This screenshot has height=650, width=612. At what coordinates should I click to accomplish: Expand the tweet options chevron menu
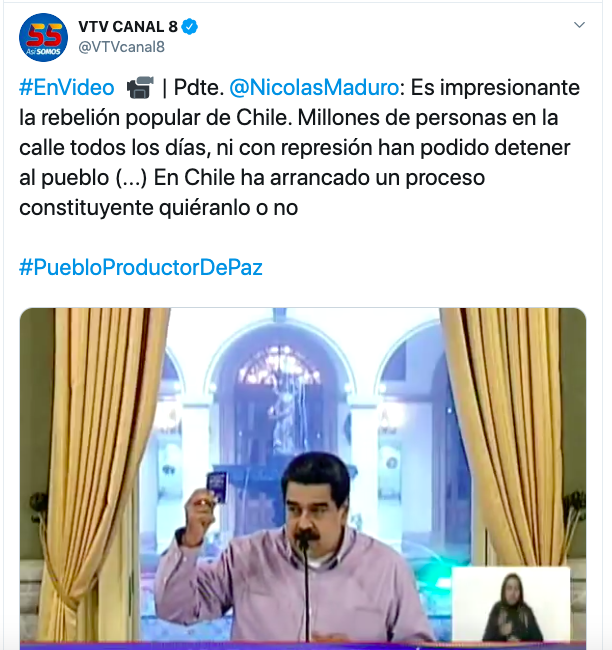pyautogui.click(x=579, y=25)
